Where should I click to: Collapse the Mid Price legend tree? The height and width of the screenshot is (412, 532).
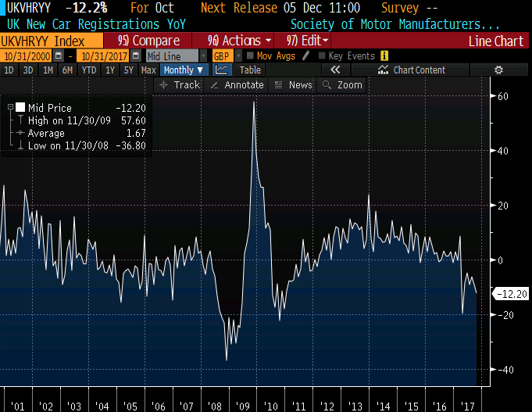click(9, 108)
